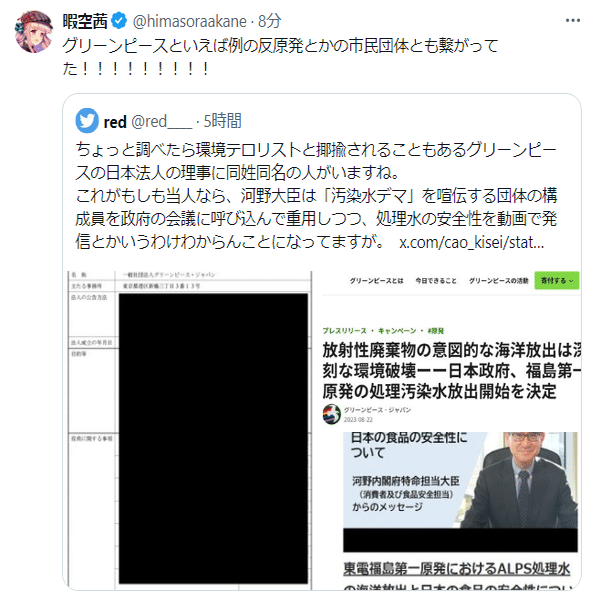Open the @himasoraakane handle link
This screenshot has height=591, width=591.
coord(190,21)
